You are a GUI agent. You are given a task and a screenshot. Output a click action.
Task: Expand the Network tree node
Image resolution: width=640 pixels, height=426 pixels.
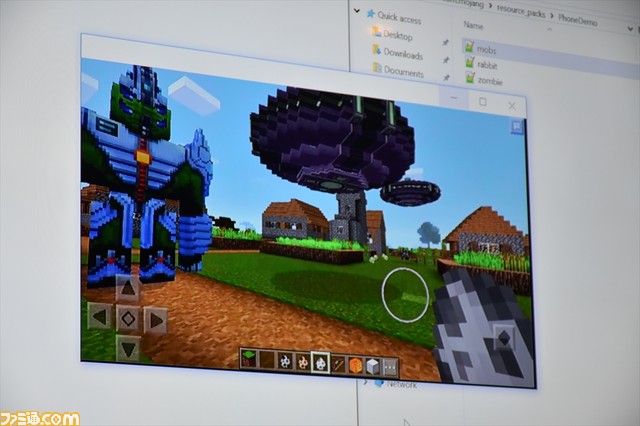click(365, 382)
